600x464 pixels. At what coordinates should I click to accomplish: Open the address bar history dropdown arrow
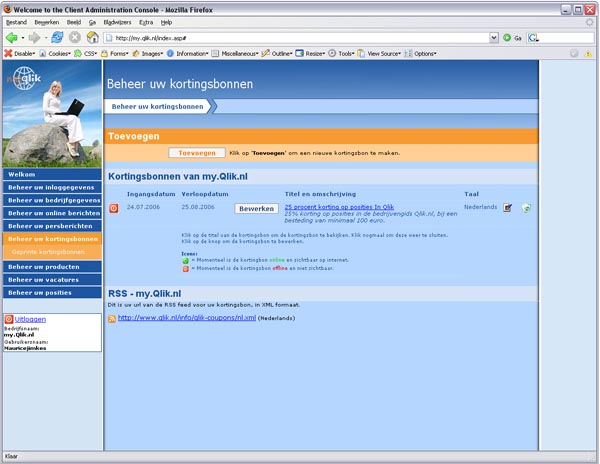click(x=494, y=37)
